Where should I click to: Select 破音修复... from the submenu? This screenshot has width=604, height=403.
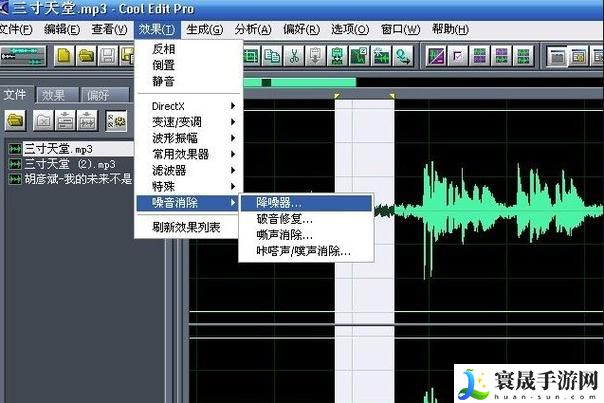pos(307,219)
